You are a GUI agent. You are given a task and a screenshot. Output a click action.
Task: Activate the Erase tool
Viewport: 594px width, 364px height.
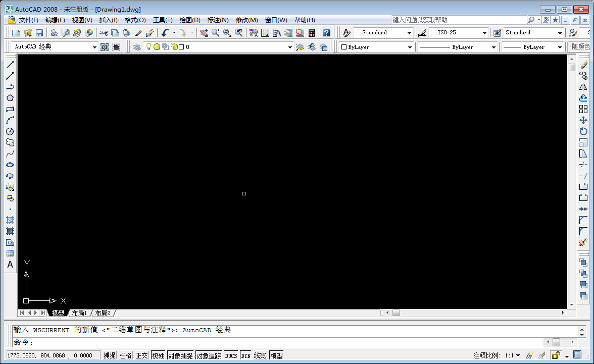tap(584, 65)
